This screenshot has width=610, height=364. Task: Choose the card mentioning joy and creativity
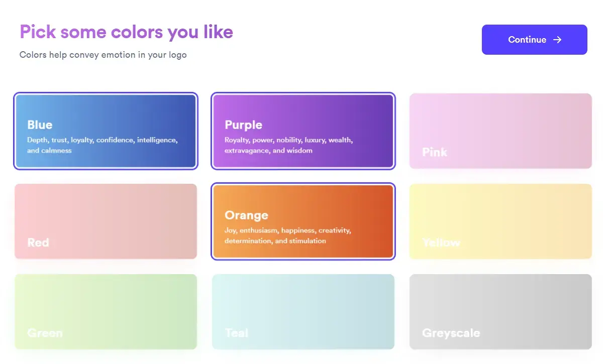tap(303, 221)
